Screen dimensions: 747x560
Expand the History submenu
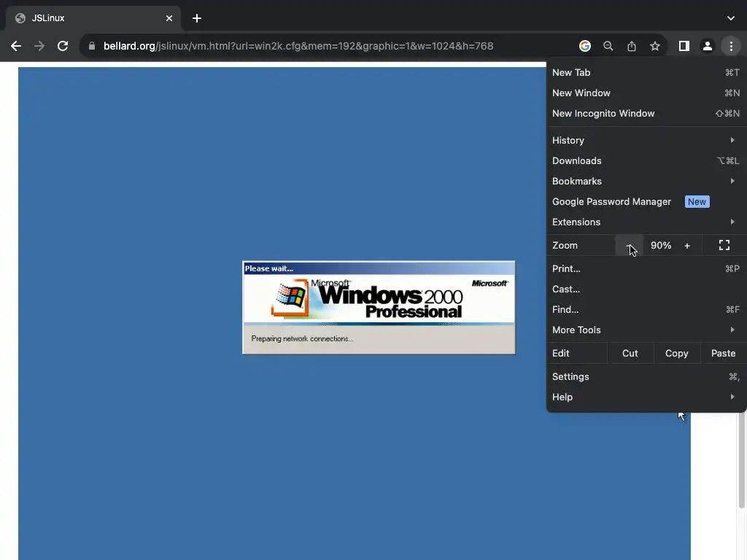(646, 140)
